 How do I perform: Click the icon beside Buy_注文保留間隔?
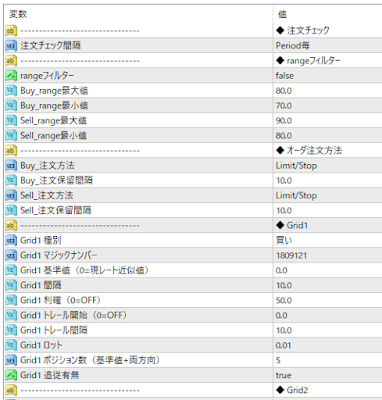11,180
